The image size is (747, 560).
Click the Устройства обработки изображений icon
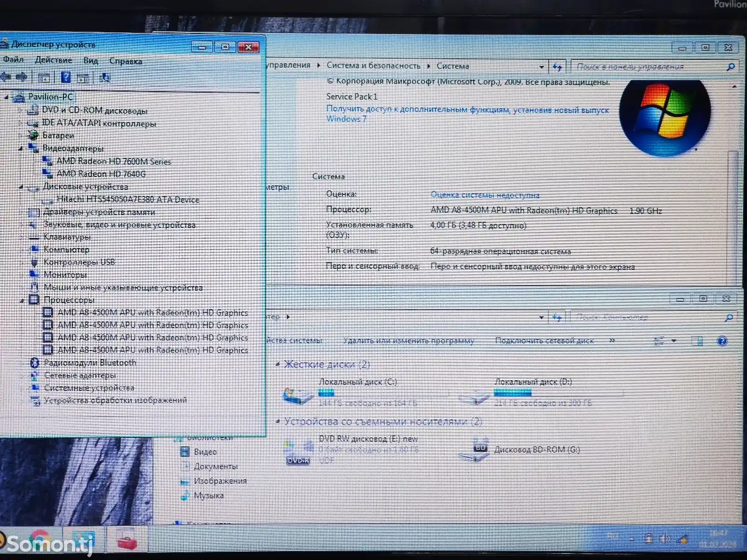(x=35, y=400)
